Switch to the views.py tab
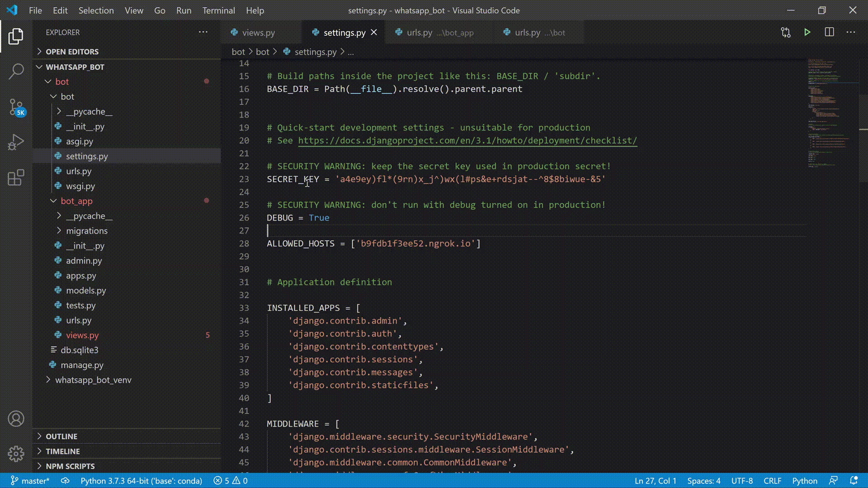The image size is (868, 488). click(x=258, y=33)
